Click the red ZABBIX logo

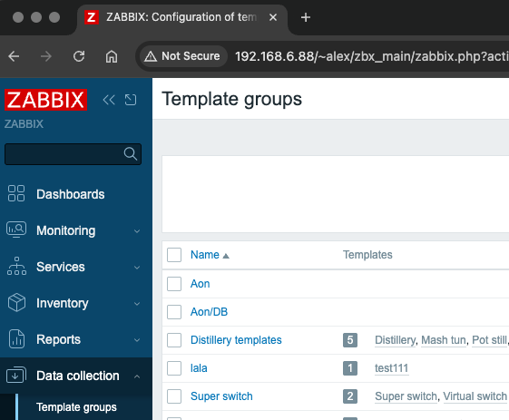(x=45, y=100)
